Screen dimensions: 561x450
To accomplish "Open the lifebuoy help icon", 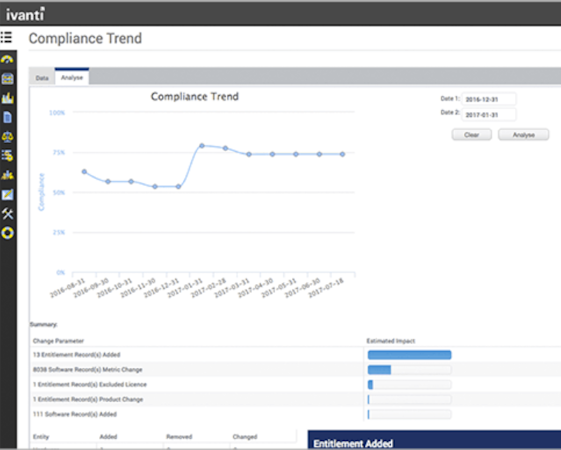I will (x=8, y=233).
